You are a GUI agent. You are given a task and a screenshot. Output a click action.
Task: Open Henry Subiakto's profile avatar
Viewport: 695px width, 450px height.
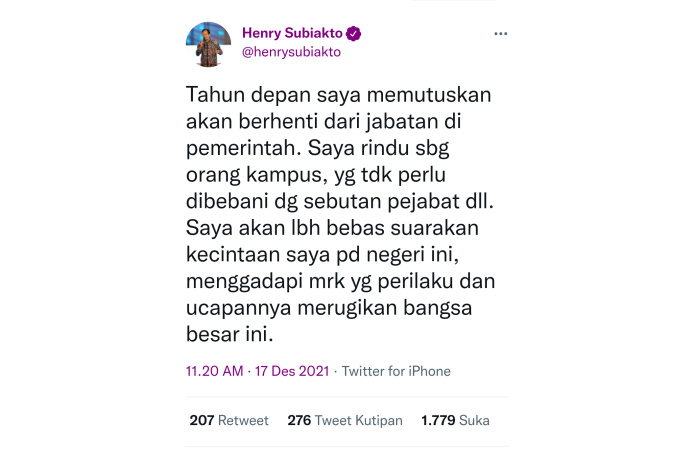(208, 44)
